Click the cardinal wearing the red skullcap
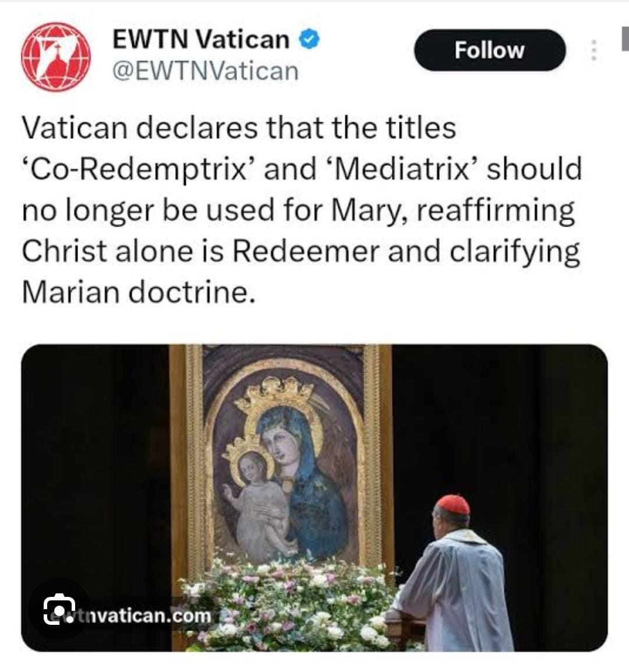629x672 pixels. point(454,574)
